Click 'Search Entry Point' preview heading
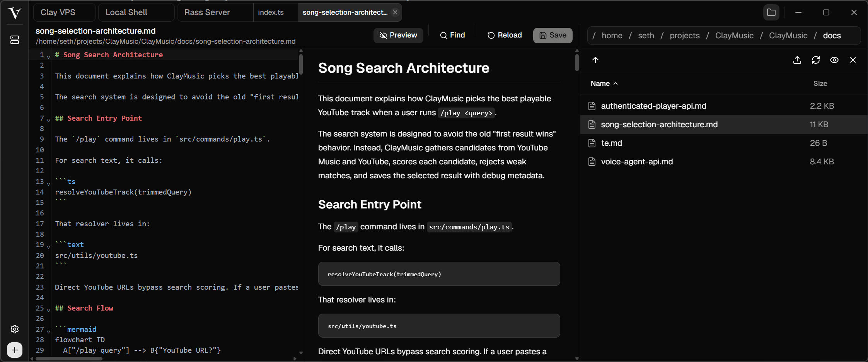868x362 pixels. point(370,205)
